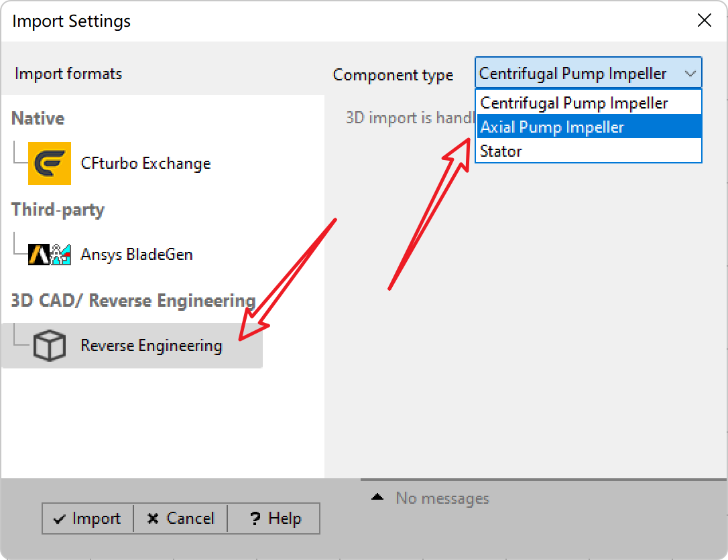Select Reverse Engineering format entry
Image resolution: width=728 pixels, height=560 pixels.
point(132,346)
